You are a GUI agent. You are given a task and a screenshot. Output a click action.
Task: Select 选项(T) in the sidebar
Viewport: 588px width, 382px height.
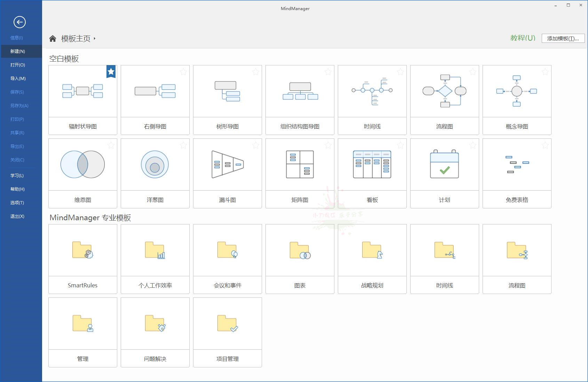coord(17,202)
